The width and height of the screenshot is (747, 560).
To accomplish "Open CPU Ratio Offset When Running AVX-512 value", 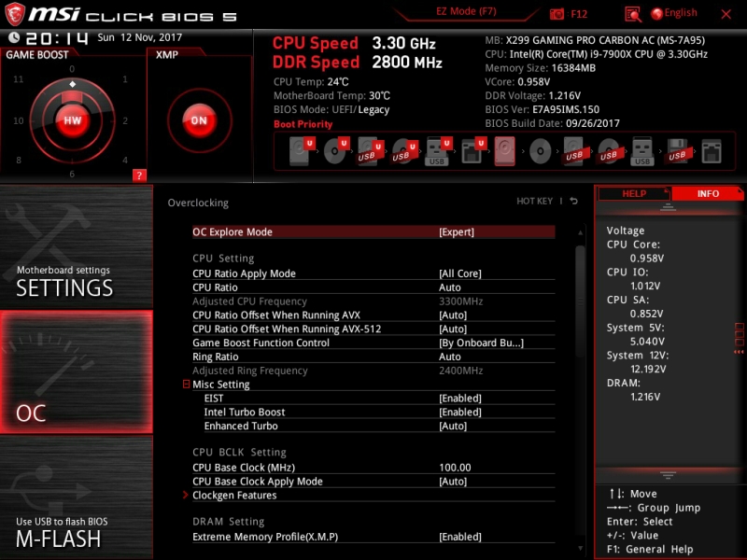I will [x=453, y=329].
